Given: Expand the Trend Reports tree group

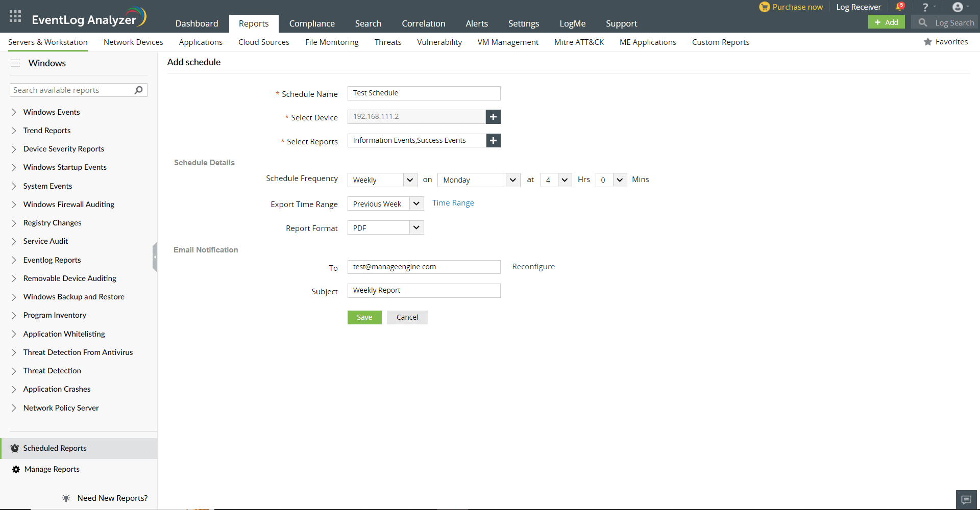Looking at the screenshot, I should 14,131.
